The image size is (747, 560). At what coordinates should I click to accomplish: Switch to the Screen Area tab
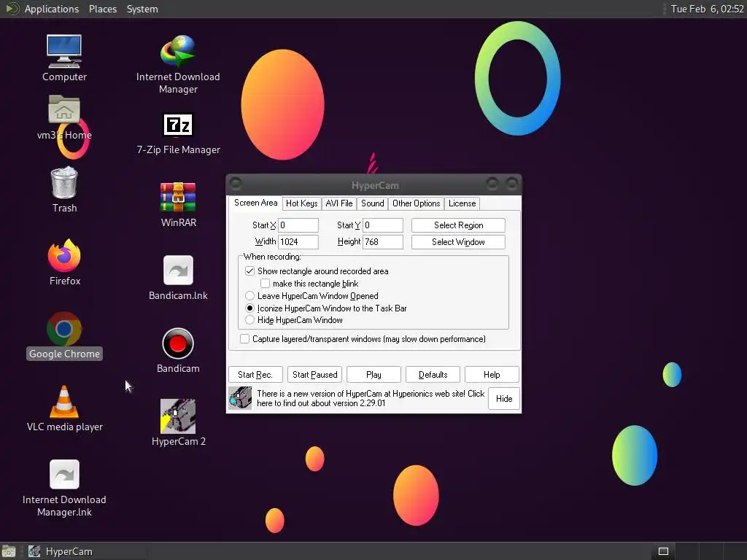point(255,203)
